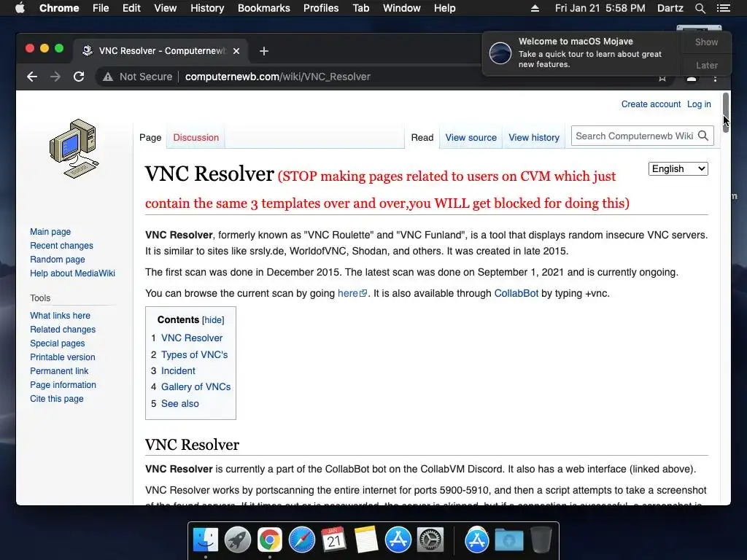
Task: Click the Mojave notification icon
Action: pyautogui.click(x=500, y=52)
